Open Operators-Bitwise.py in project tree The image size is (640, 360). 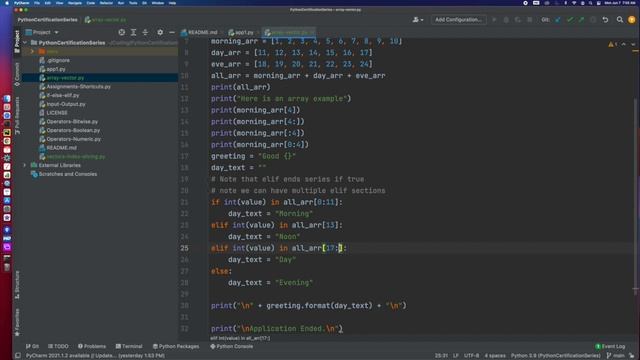point(69,122)
